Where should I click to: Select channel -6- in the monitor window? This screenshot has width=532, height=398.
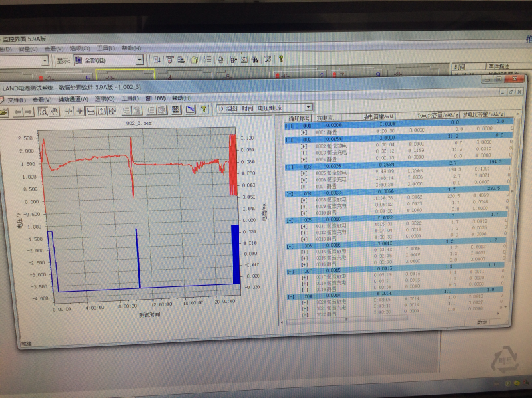[x=301, y=75]
